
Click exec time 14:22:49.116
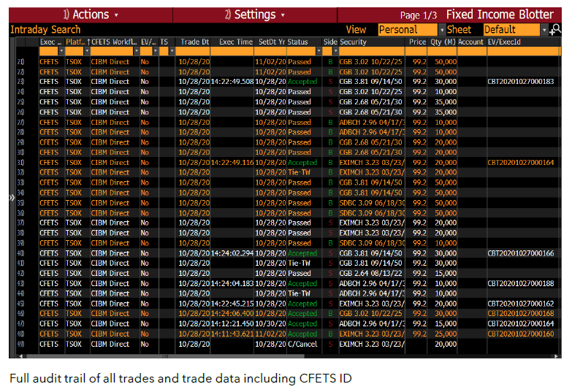[232, 163]
